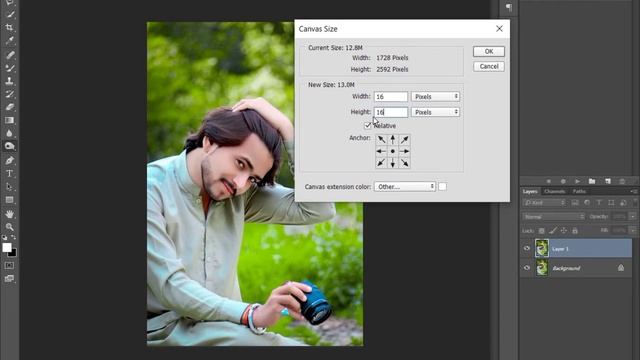The height and width of the screenshot is (360, 640).
Task: Uncheck the Relative checkbox
Action: pyautogui.click(x=367, y=125)
